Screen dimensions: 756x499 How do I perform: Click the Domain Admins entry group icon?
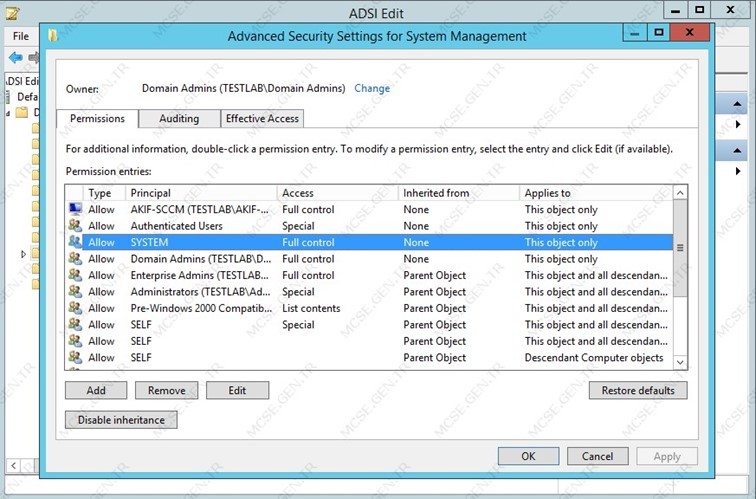tap(75, 258)
